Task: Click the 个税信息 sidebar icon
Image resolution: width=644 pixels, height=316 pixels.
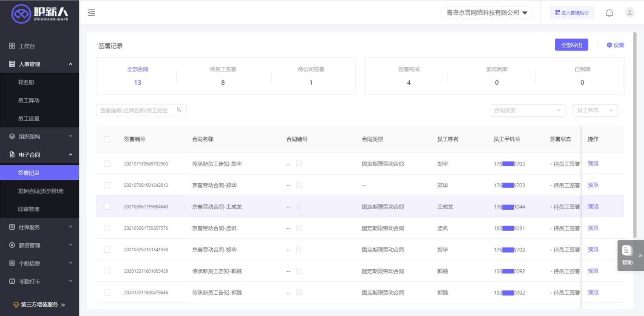Action: coord(12,263)
